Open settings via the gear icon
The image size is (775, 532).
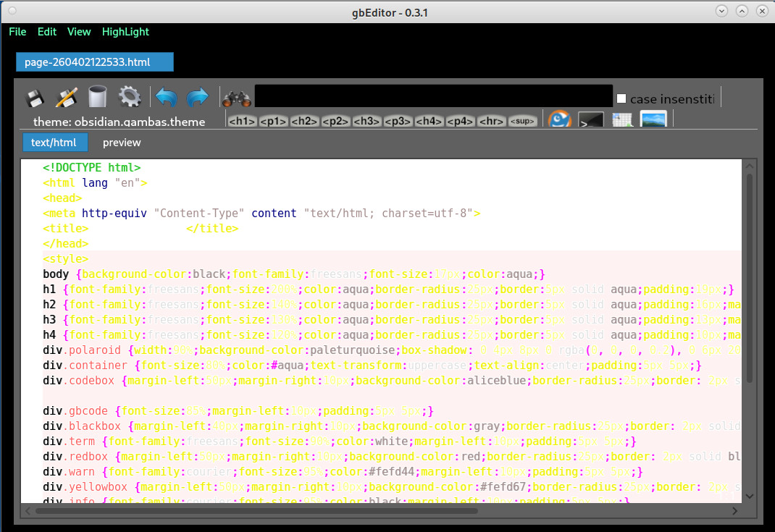(x=130, y=97)
